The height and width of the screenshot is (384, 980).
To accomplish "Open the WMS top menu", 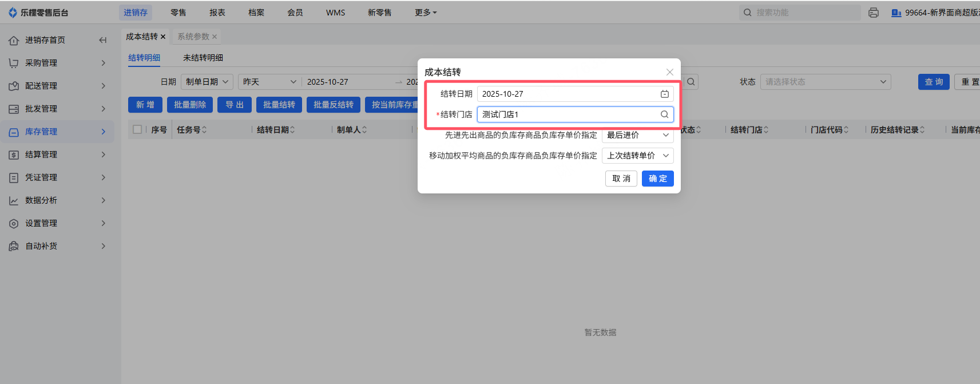I will tap(336, 13).
